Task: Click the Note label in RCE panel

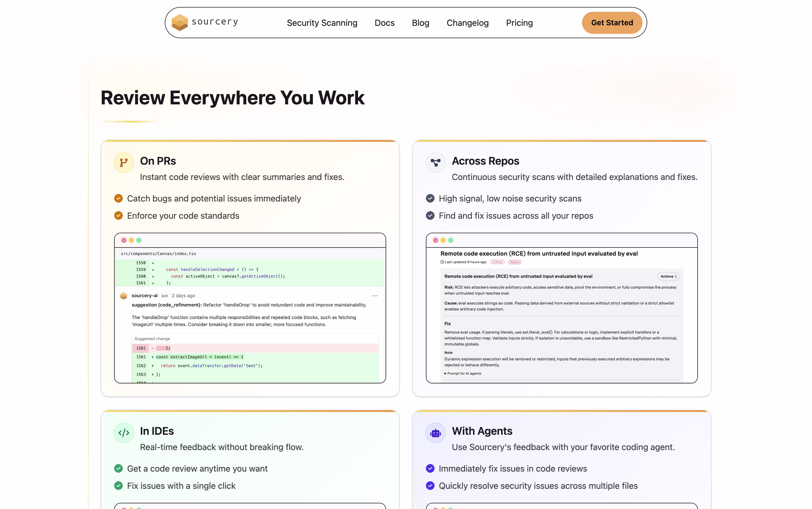Action: pyautogui.click(x=448, y=352)
